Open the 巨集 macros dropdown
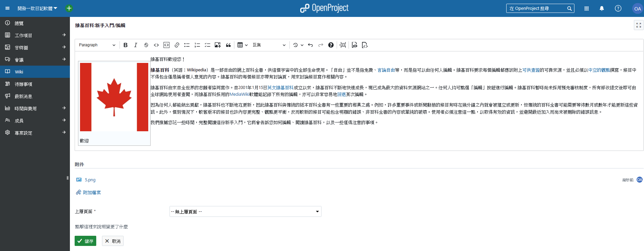The width and height of the screenshot is (644, 251). (x=269, y=45)
